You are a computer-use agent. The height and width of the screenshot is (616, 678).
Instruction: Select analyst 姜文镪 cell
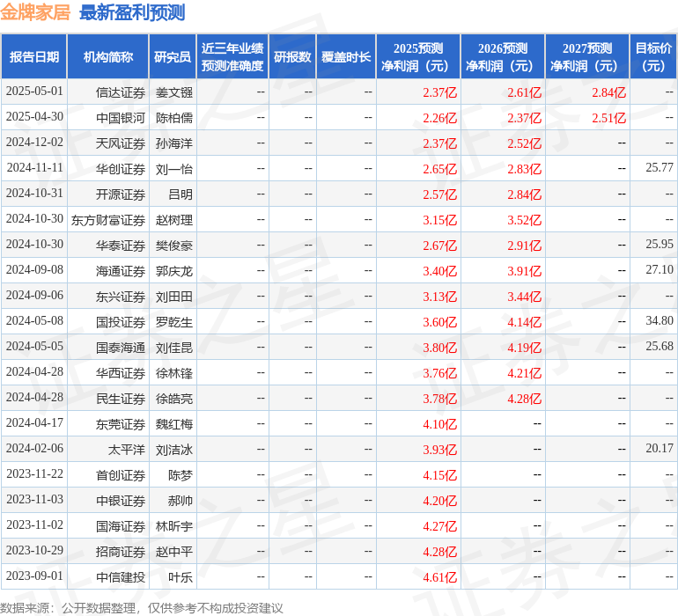174,92
